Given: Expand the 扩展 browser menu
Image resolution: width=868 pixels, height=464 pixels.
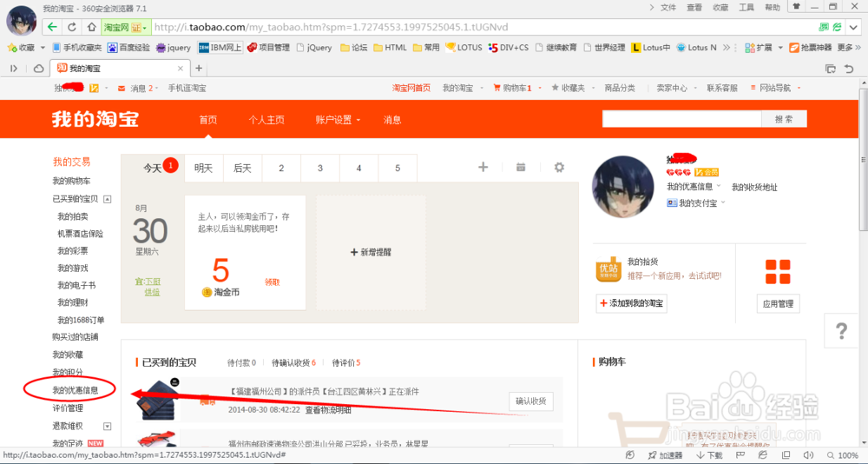Looking at the screenshot, I should tap(764, 48).
